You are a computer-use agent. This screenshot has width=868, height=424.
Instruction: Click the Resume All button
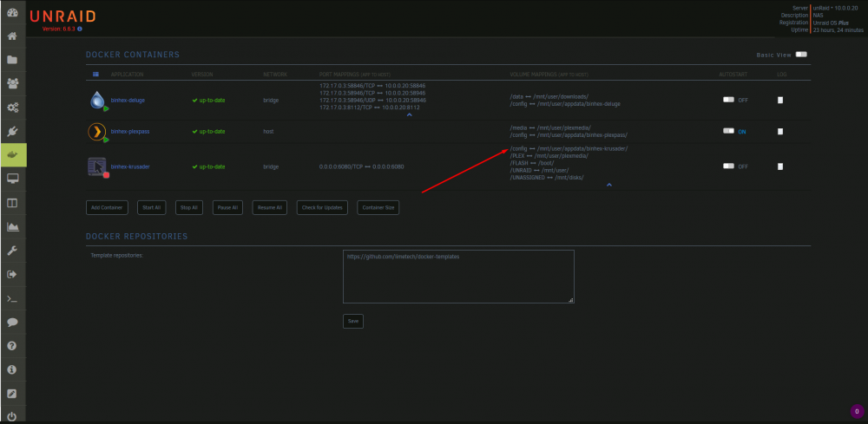click(x=270, y=208)
